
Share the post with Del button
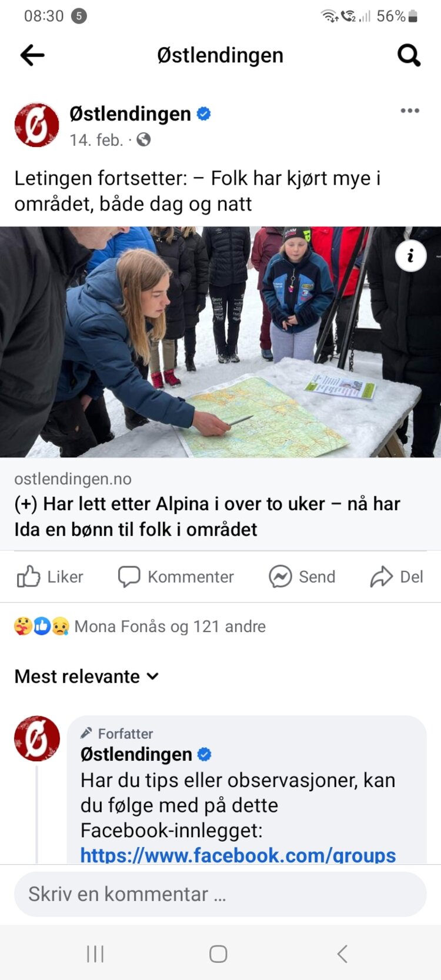click(x=397, y=577)
